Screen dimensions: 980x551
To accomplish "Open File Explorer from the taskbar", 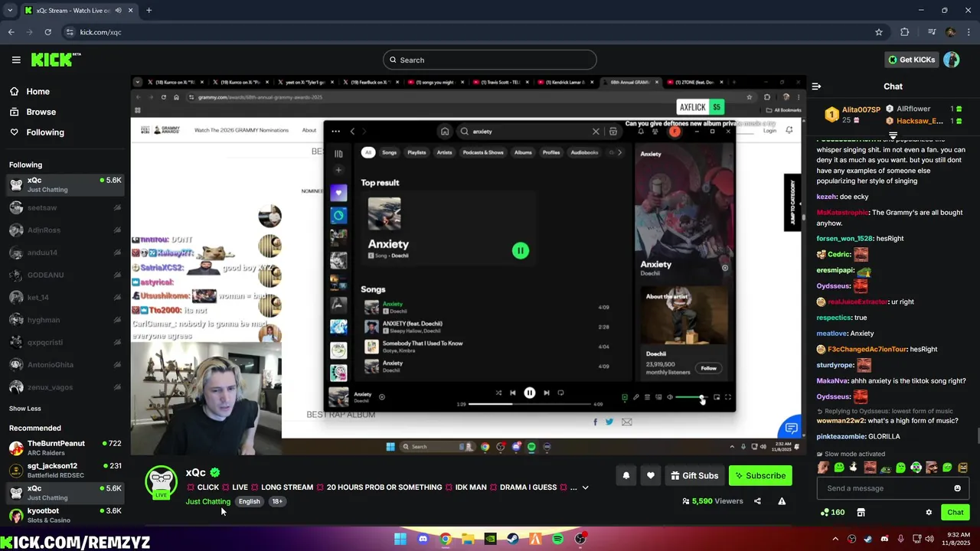I will point(468,539).
